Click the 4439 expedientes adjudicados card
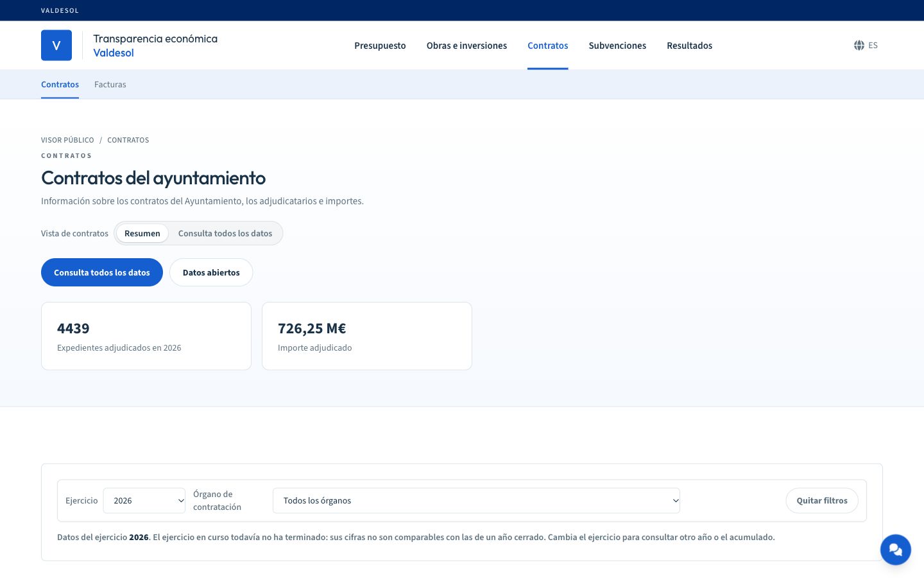Image resolution: width=924 pixels, height=578 pixels. pos(146,336)
